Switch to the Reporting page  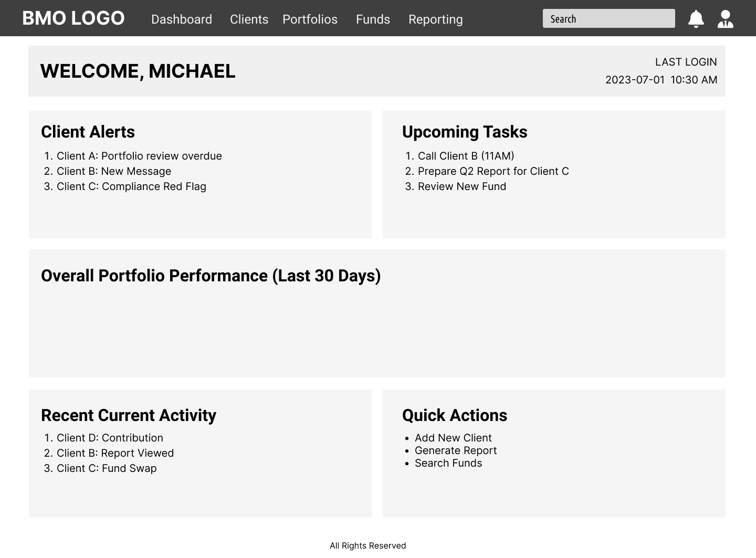(436, 19)
